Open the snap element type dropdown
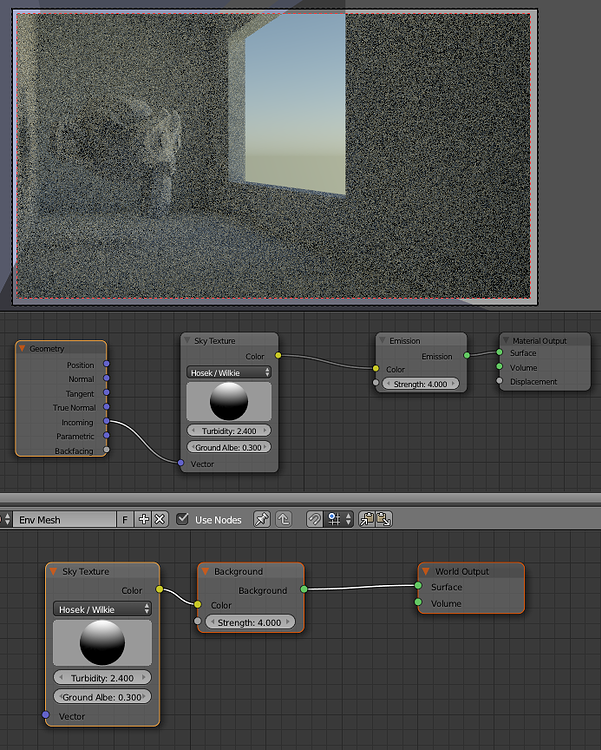Screen dimensions: 601x750 [339, 519]
